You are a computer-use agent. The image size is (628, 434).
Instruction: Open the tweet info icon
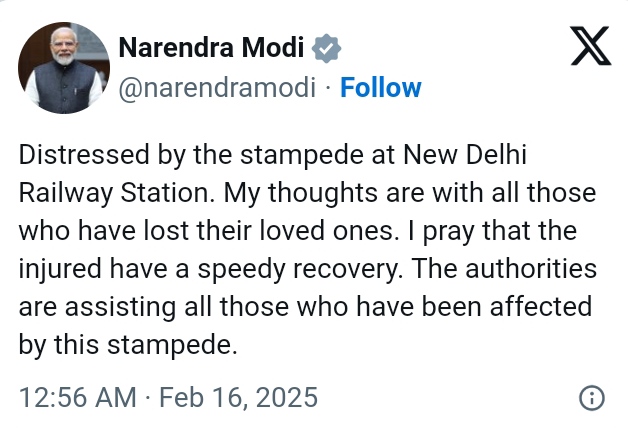pos(592,398)
